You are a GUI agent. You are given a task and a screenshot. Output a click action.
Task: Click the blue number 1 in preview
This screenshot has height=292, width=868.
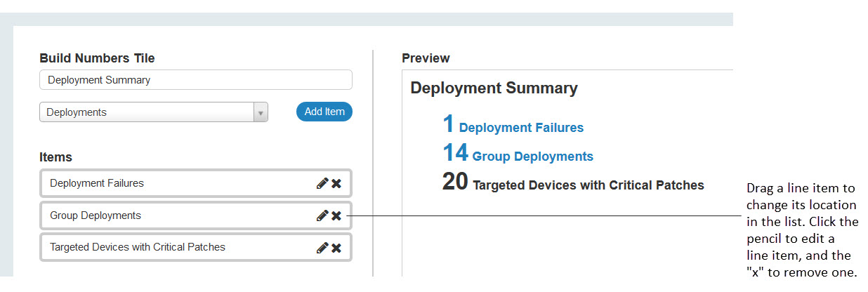pos(449,125)
